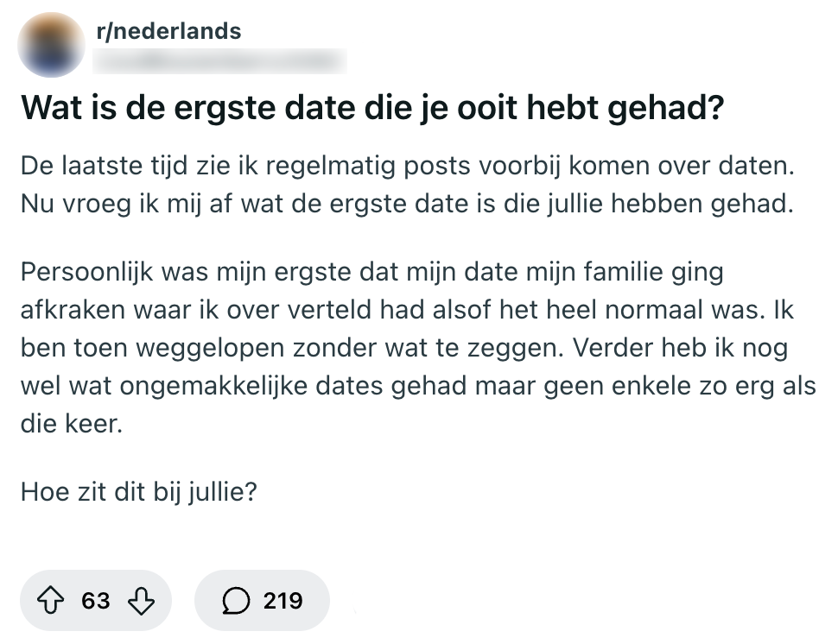Click the line starting "Persoonlijk was mijn ergste"
The height and width of the screenshot is (644, 838).
coord(371,273)
